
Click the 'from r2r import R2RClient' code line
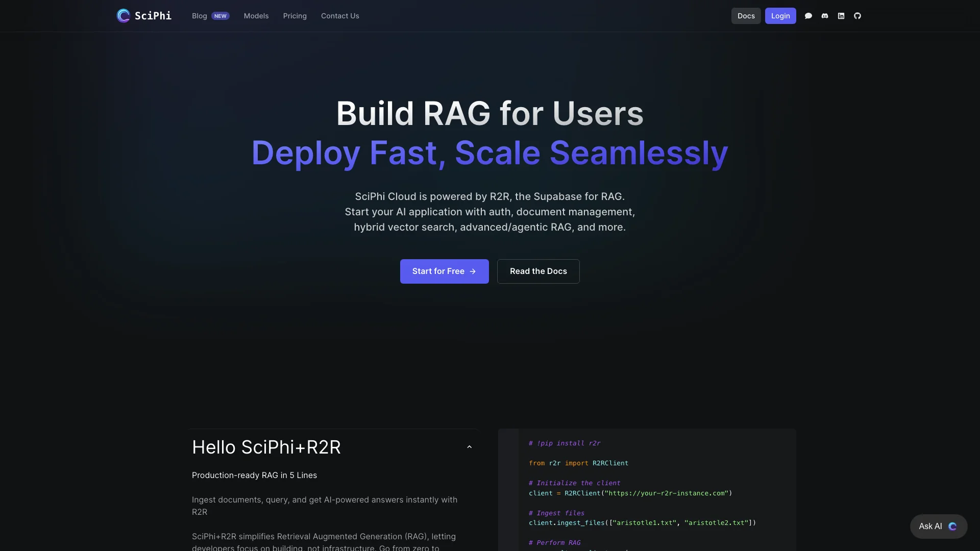578,463
